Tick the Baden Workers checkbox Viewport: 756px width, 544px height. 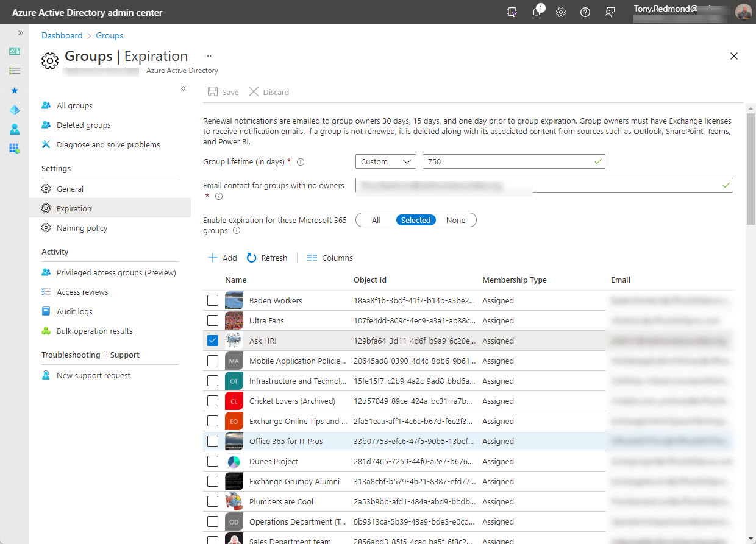[212, 300]
